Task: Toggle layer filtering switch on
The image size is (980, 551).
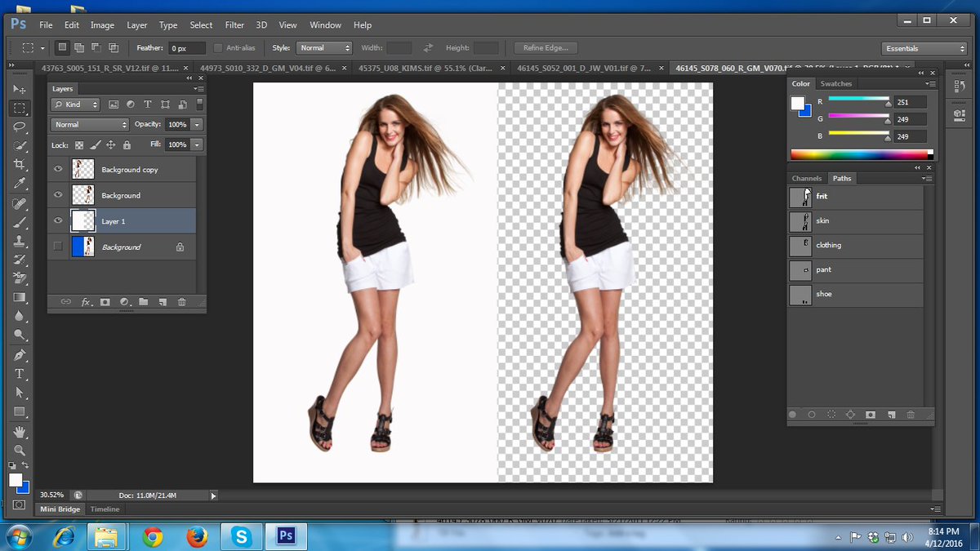Action: [200, 104]
